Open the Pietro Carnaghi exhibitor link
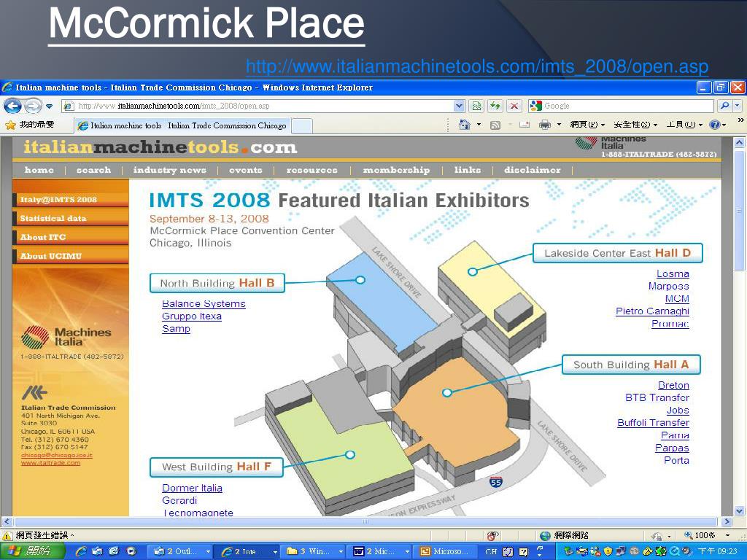This screenshot has width=747, height=560. point(652,311)
